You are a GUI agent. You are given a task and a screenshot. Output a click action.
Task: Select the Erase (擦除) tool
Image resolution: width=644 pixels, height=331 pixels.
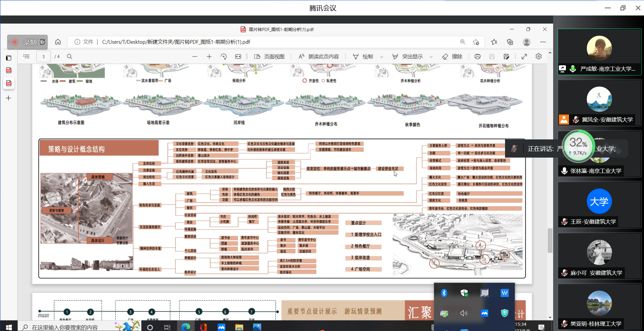452,57
